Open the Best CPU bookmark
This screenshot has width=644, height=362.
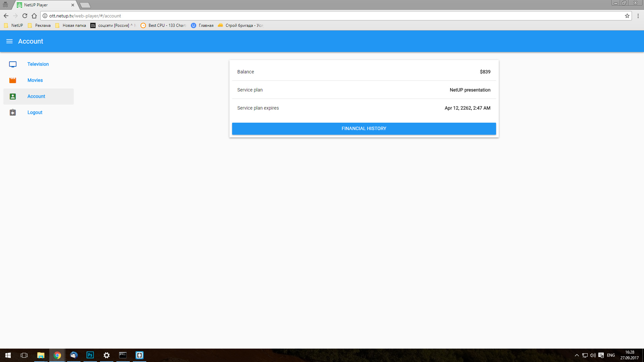[x=163, y=25]
